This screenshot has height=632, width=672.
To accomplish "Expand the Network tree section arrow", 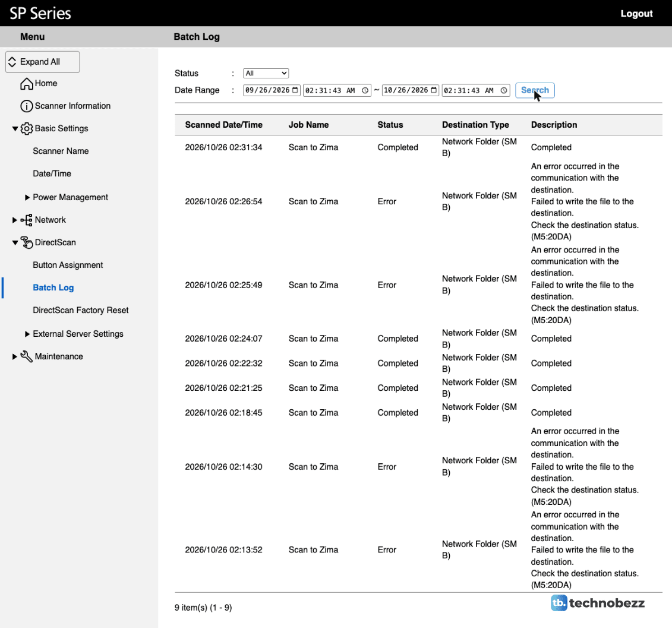I will click(x=15, y=220).
